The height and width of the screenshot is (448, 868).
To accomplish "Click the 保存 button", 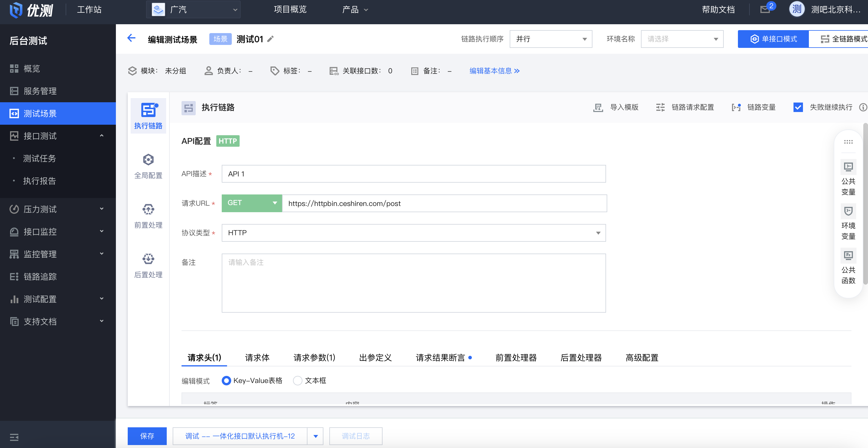I will 147,436.
